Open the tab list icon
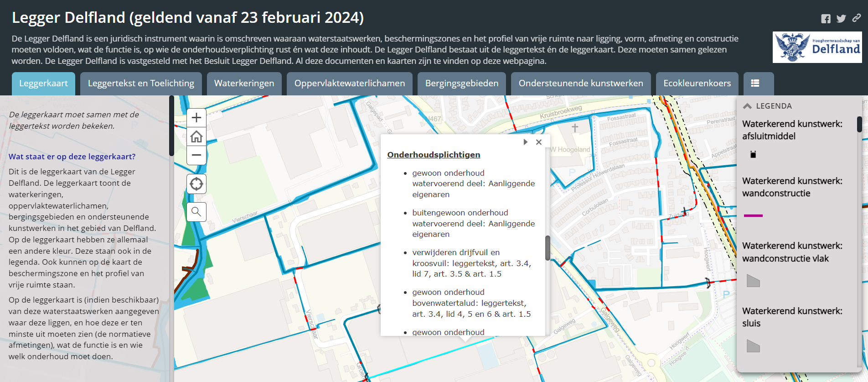868x382 pixels. 755,83
